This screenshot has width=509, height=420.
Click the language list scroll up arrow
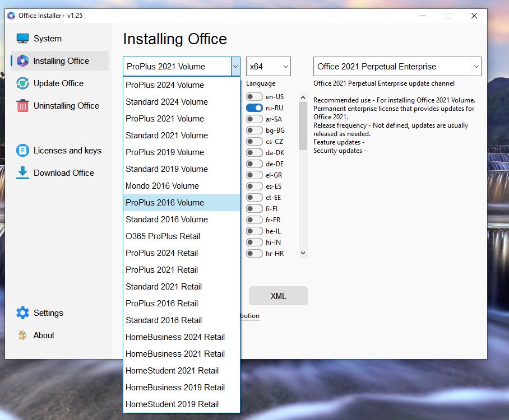(x=303, y=97)
